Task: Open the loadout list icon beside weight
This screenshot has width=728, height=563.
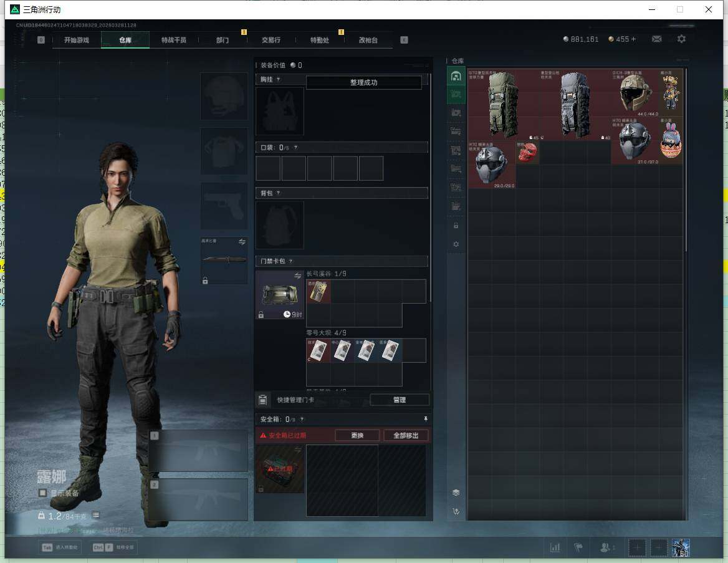Action: coord(95,515)
